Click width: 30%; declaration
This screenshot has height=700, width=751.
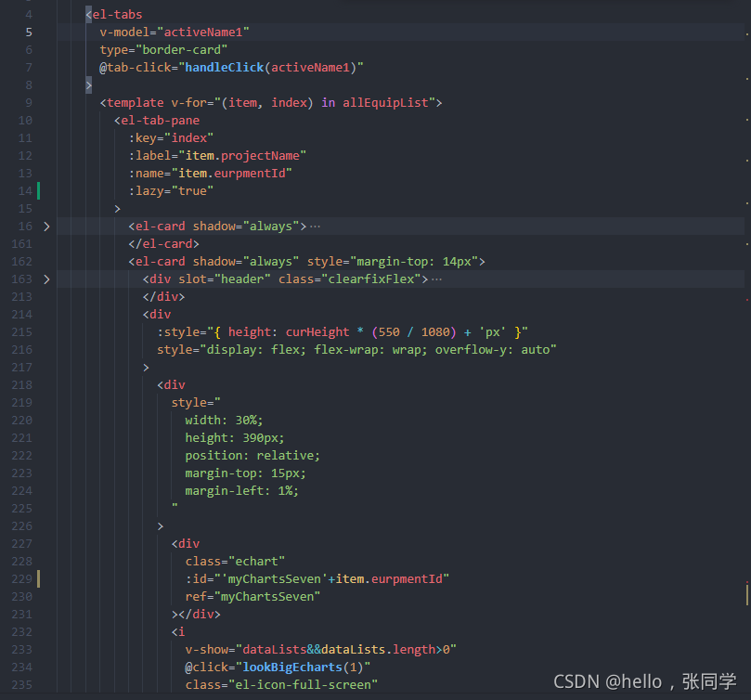pyautogui.click(x=224, y=421)
